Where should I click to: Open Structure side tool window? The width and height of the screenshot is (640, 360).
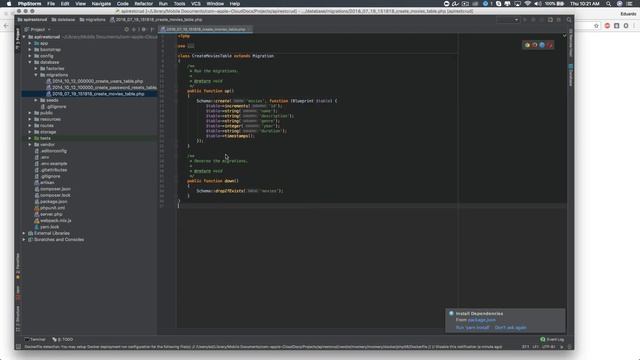point(18,318)
